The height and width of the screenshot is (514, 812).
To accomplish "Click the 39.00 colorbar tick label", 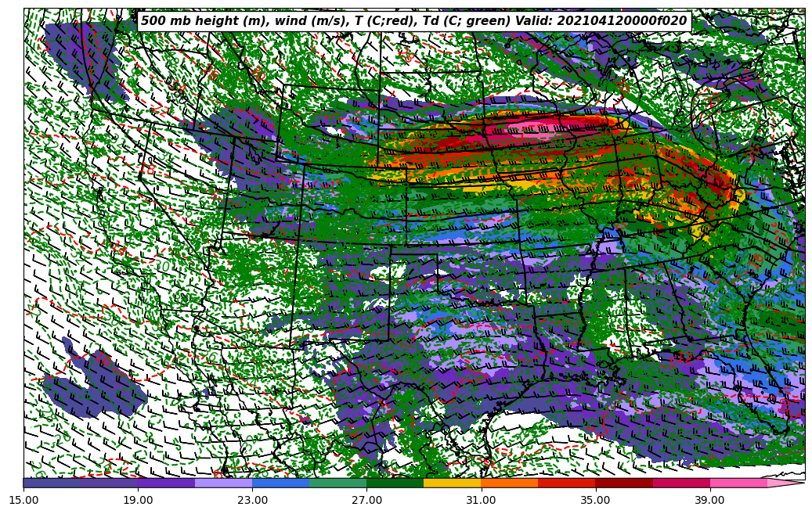I will click(x=709, y=500).
